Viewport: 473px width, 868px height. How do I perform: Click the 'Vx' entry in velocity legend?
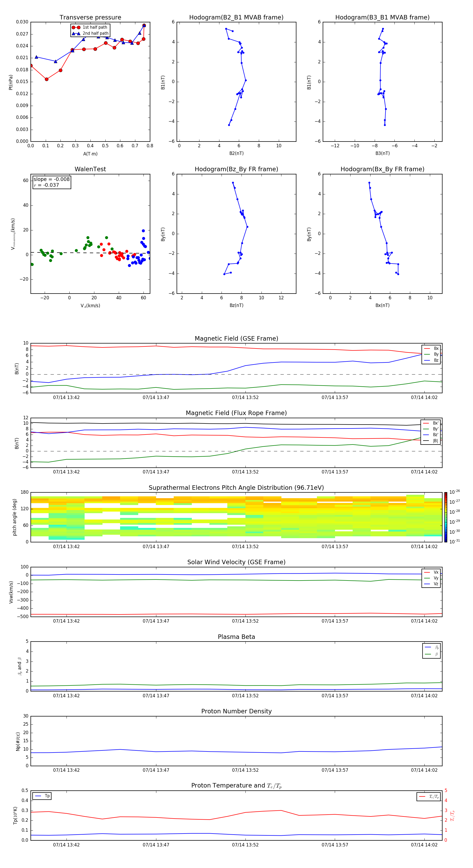tap(431, 572)
